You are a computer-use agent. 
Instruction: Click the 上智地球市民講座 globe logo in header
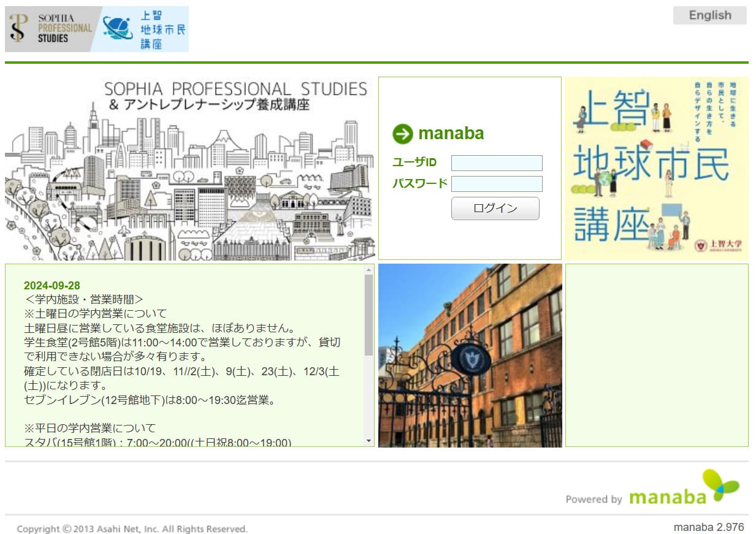tap(145, 29)
